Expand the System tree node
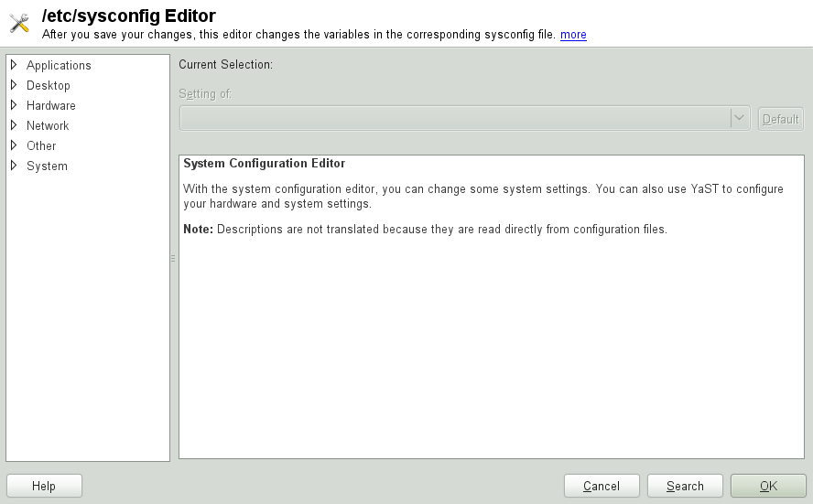 (x=14, y=166)
